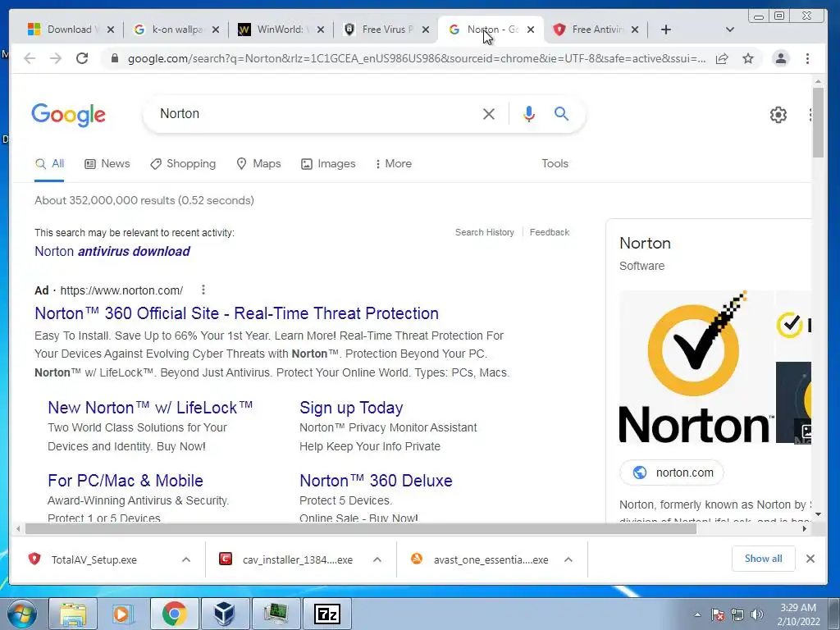The image size is (840, 630).
Task: Expand cav_installer download options
Action: [377, 559]
